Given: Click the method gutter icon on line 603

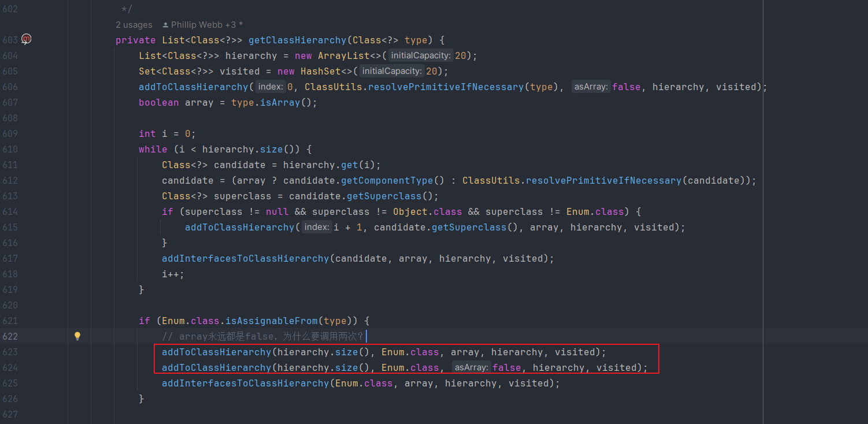Looking at the screenshot, I should point(26,39).
